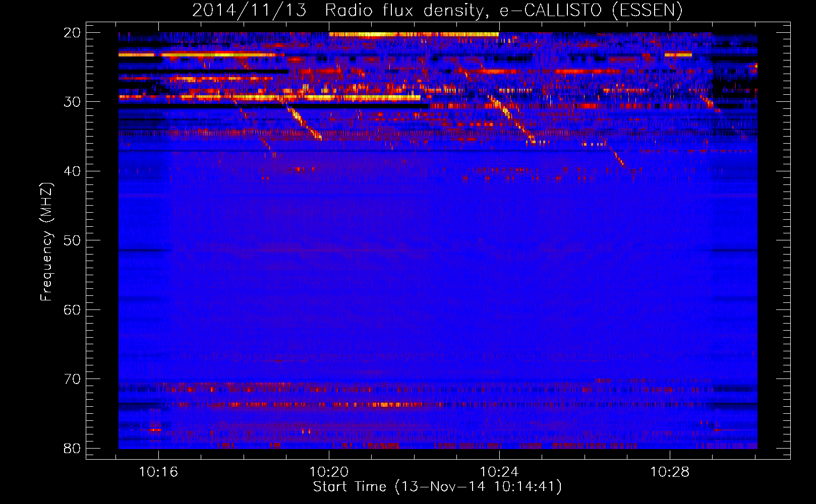816x504 pixels.
Task: Click the 60 frequency tick label
Action: coord(72,309)
